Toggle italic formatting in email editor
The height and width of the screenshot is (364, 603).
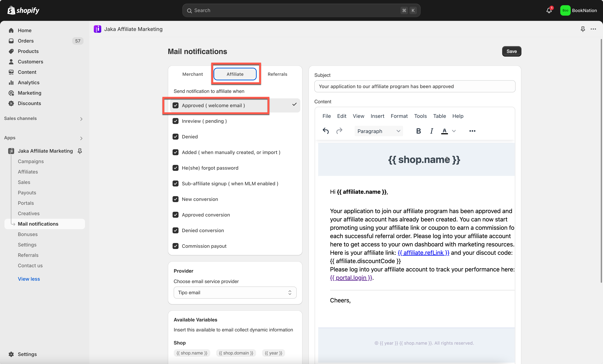click(431, 131)
